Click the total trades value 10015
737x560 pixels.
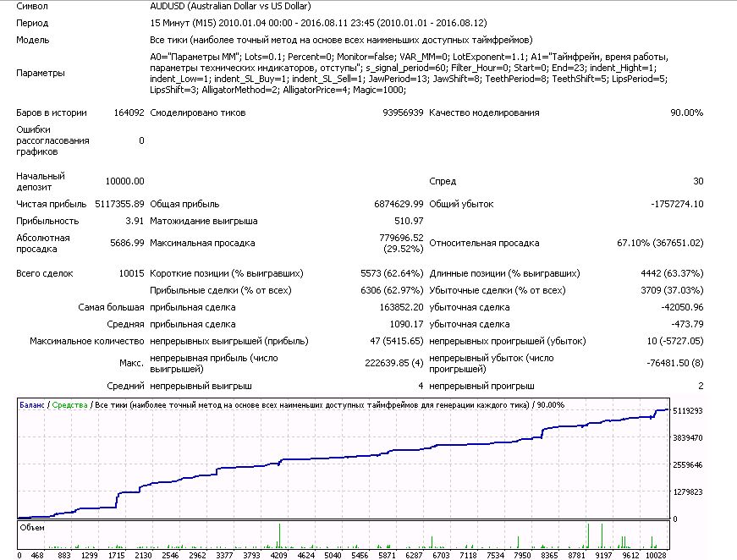(132, 273)
